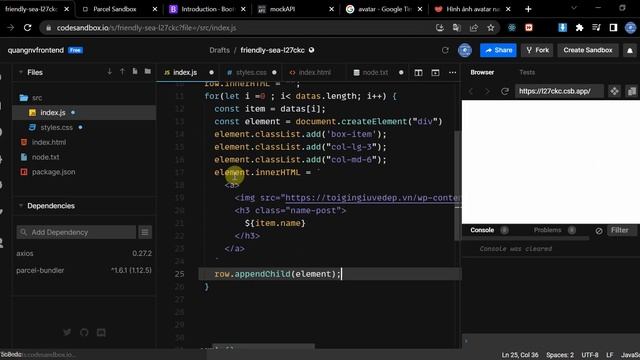Create a new file in Files panel
The height and width of the screenshot is (360, 640).
coord(135,72)
